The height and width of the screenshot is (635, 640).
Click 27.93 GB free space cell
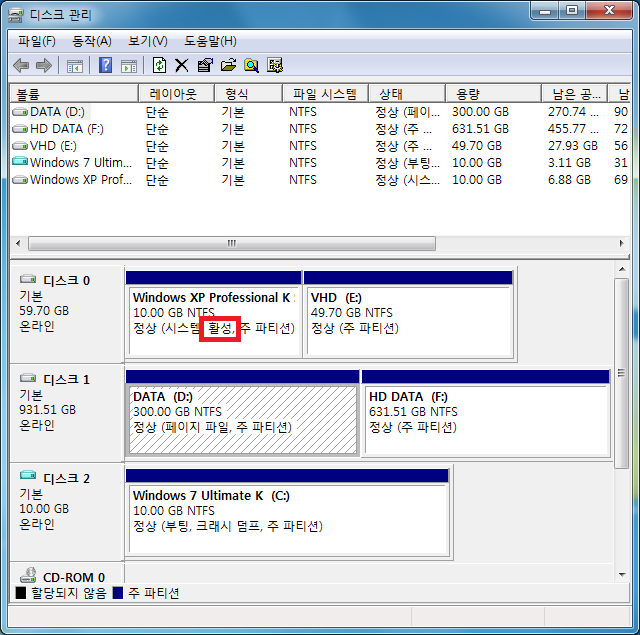click(573, 146)
